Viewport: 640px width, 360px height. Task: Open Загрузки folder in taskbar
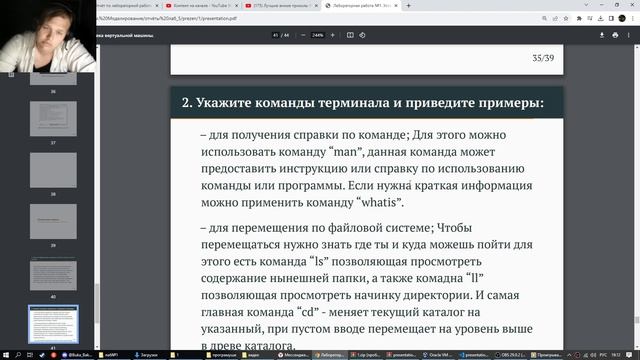(x=147, y=355)
